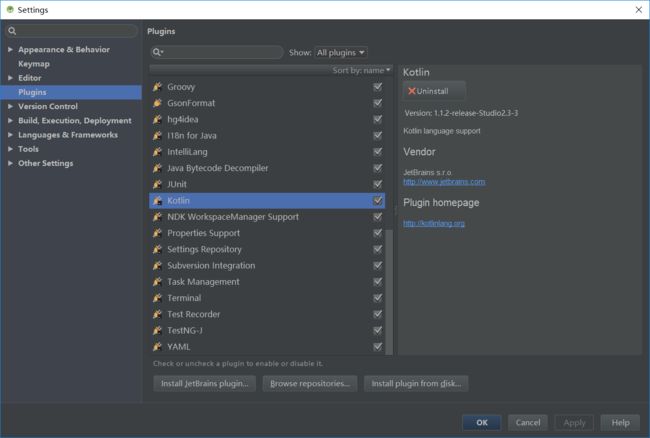Screen dimensions: 650x438
Task: Click the Terminal plugin icon
Action: [x=157, y=298]
